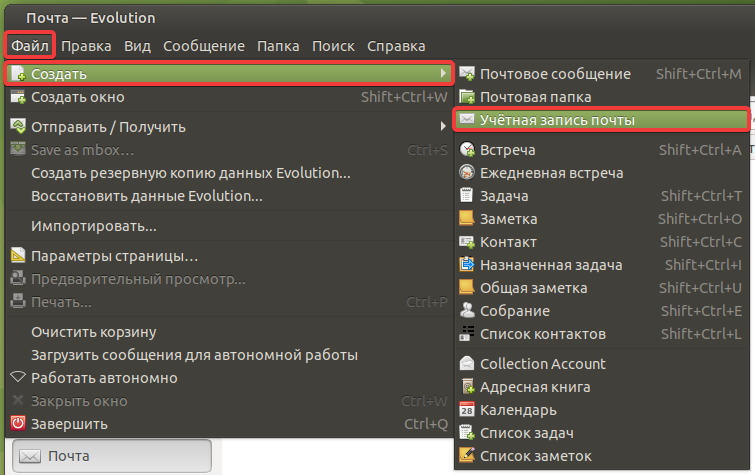Open the Справка menu

click(x=396, y=46)
